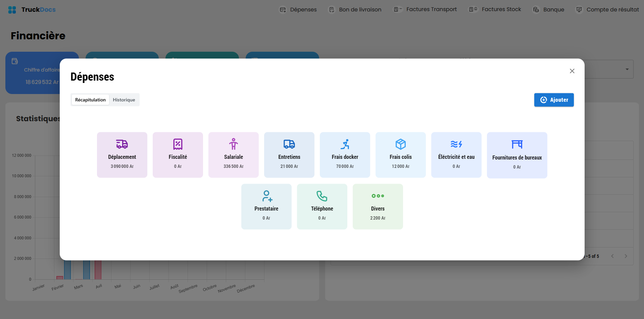Click the Éléctricité et eau wave icon
Viewport: 644px width, 319px height.
click(456, 144)
